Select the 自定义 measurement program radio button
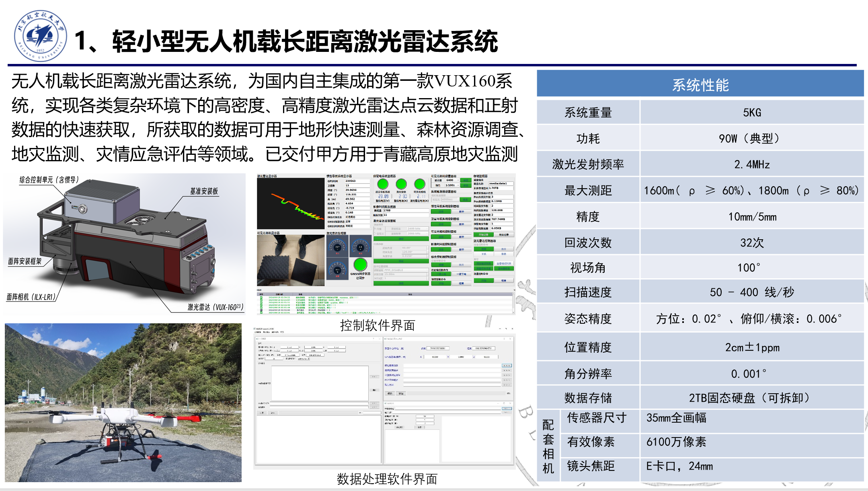This screenshot has width=868, height=491. tap(376, 233)
